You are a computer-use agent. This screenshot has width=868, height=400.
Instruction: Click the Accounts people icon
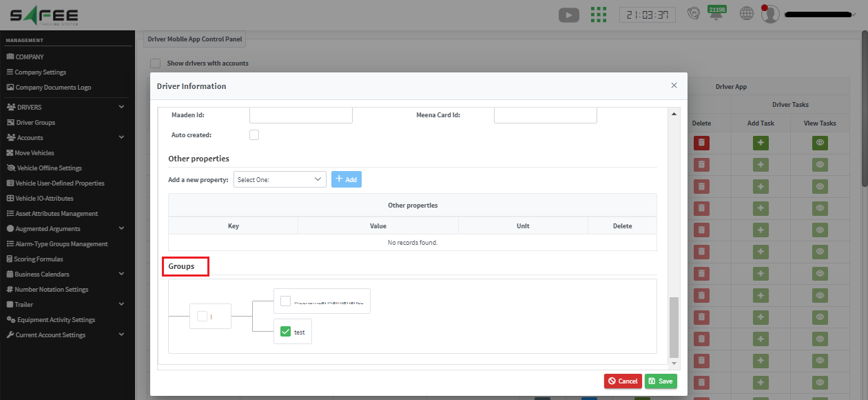11,138
